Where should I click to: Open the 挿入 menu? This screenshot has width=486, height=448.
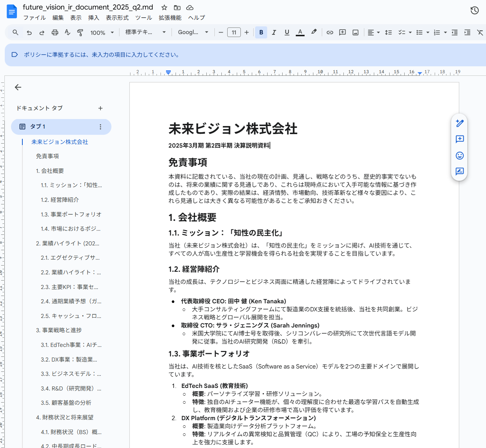pos(93,18)
